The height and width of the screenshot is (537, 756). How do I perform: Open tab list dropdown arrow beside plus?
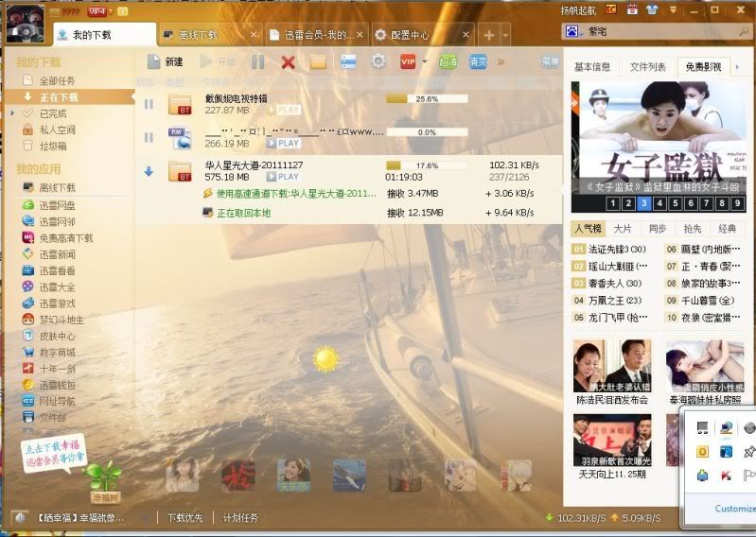point(505,35)
